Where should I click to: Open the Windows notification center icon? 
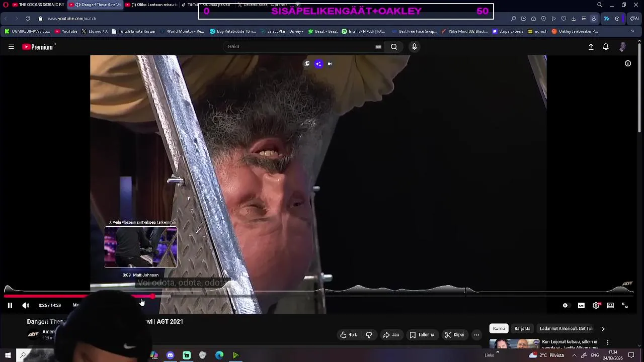tap(631, 355)
